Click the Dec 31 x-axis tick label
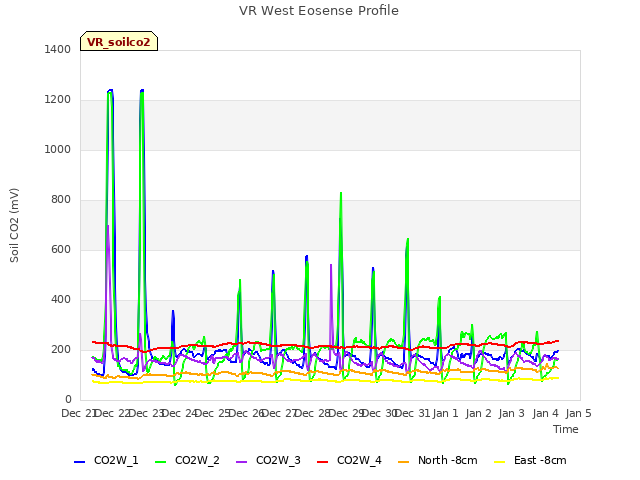The height and width of the screenshot is (480, 640). click(413, 413)
